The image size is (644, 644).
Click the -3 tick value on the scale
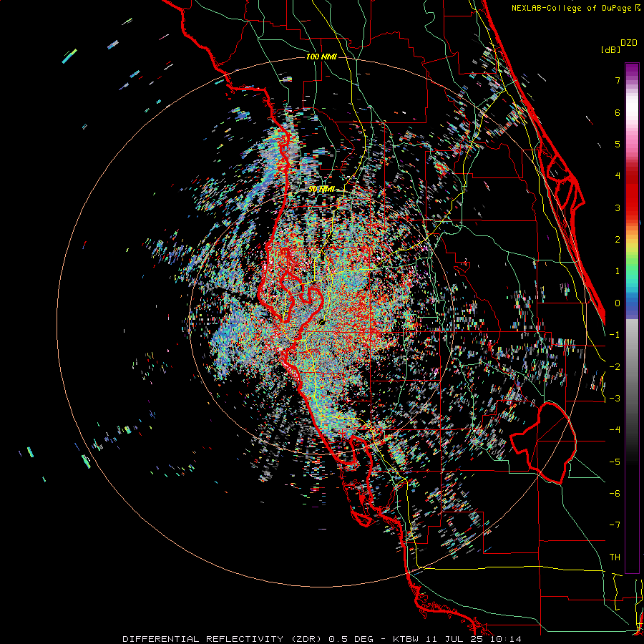point(615,399)
